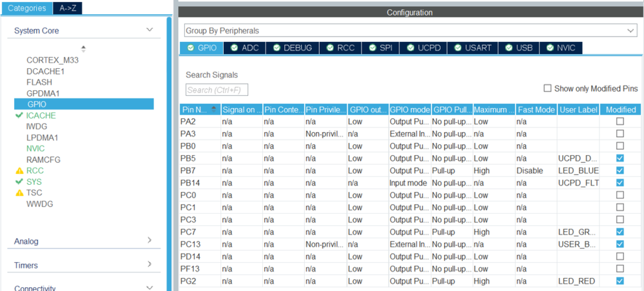Viewport: 644px width, 291px height.
Task: Enable Show only Modified Pins
Action: click(547, 88)
